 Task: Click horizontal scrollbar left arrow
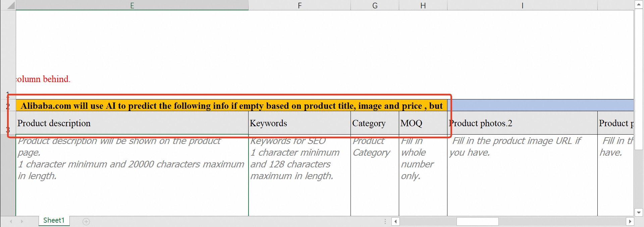coord(396,221)
